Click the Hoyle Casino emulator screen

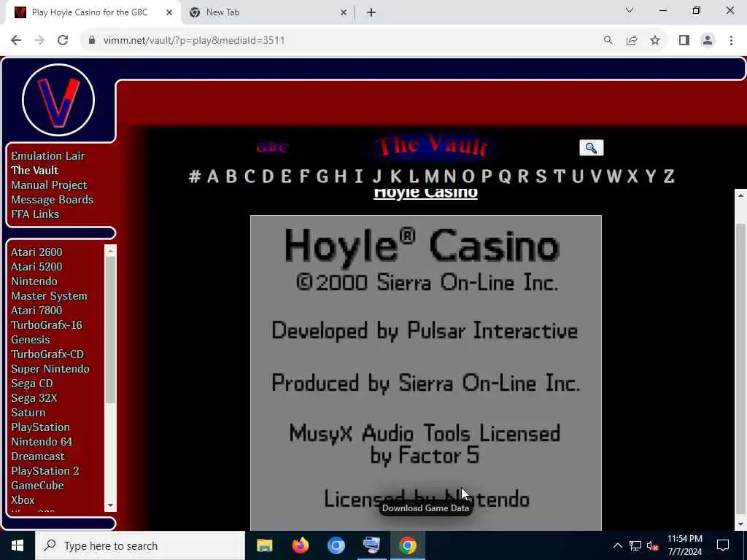[x=426, y=373]
